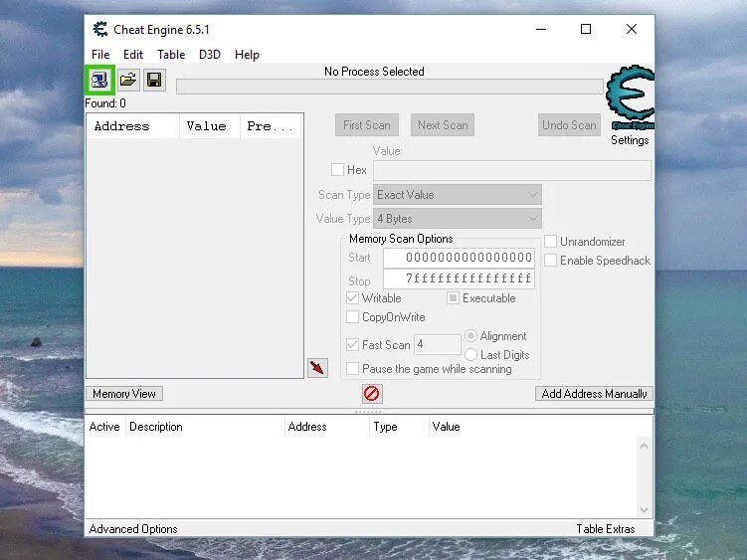Click the Value column header in results list
This screenshot has height=560, width=747.
pos(210,126)
